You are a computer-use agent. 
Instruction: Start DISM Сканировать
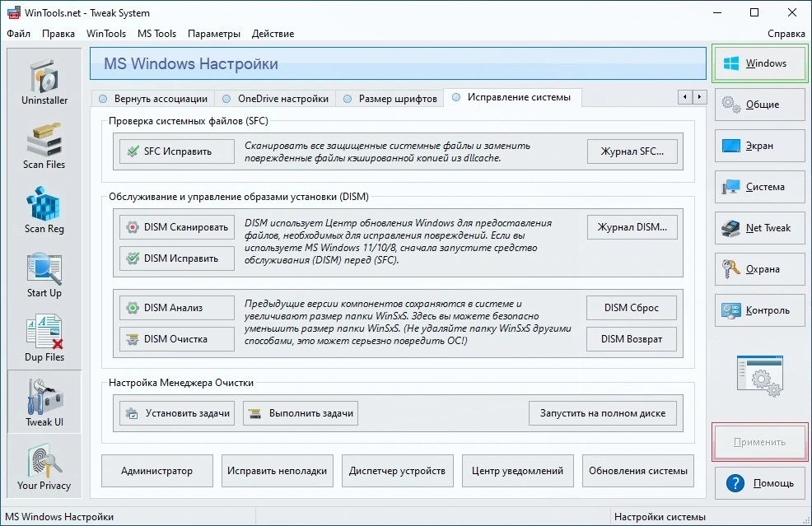point(177,227)
